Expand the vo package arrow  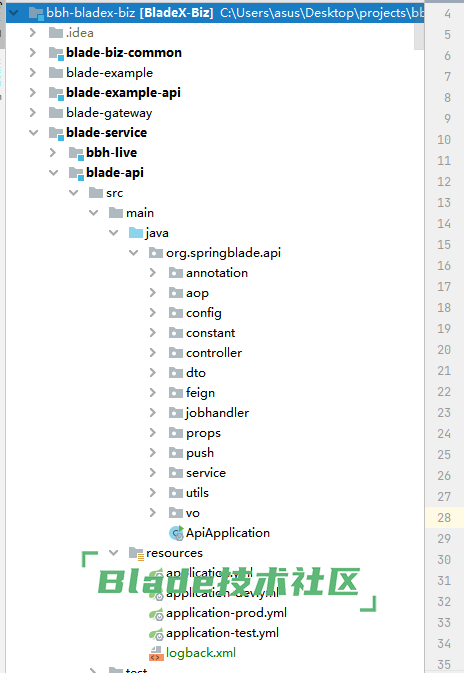(x=153, y=513)
